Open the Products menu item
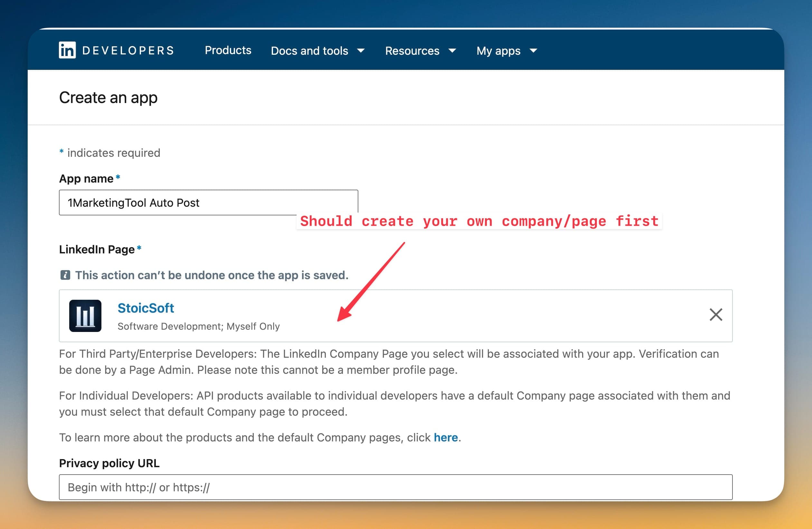The width and height of the screenshot is (812, 529). point(228,51)
